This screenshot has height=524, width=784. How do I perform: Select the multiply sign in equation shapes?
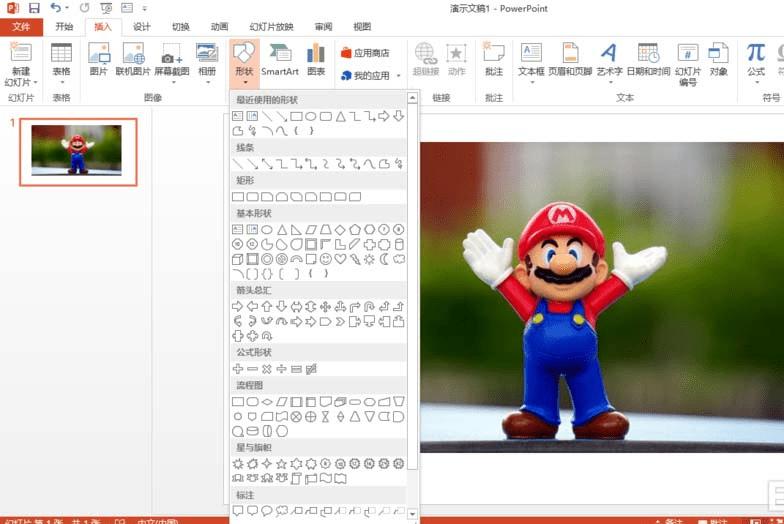click(267, 369)
